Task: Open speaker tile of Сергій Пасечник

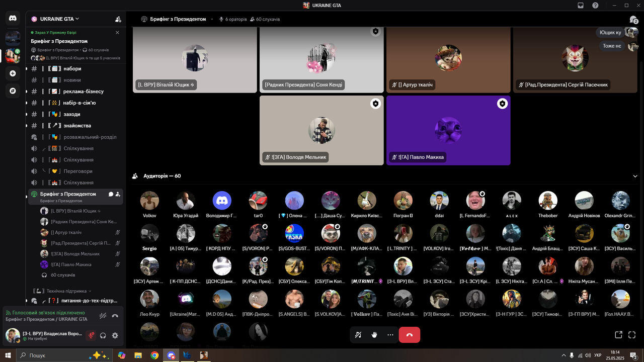Action: click(x=575, y=60)
